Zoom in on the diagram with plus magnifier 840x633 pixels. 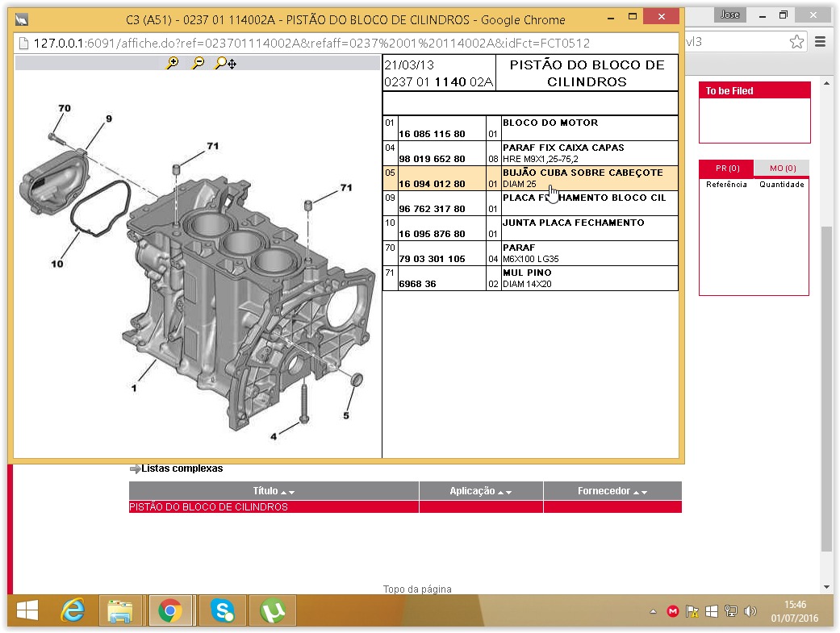[x=173, y=63]
